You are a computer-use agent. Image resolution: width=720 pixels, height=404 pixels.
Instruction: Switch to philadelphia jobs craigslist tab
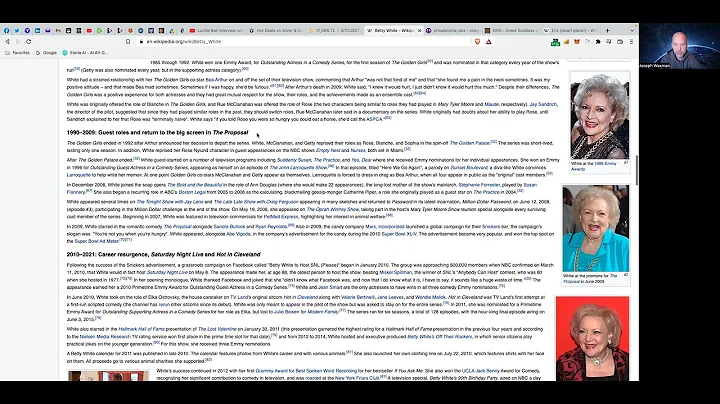(453, 31)
